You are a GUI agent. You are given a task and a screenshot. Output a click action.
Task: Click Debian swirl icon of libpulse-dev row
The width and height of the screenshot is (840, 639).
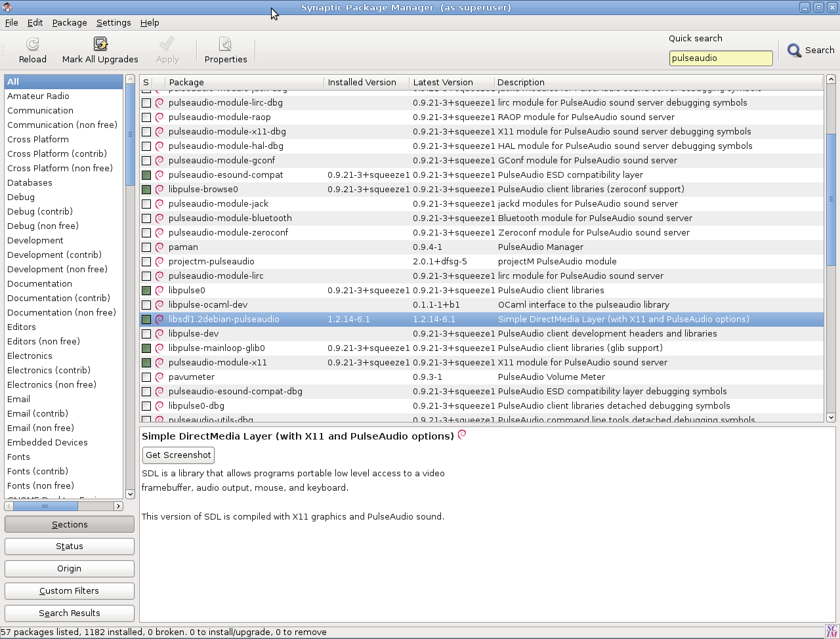pyautogui.click(x=159, y=334)
